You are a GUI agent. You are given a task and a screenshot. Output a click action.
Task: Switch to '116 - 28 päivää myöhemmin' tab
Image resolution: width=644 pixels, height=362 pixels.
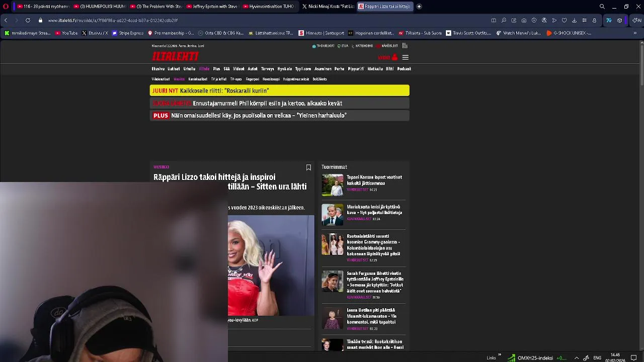(43, 7)
